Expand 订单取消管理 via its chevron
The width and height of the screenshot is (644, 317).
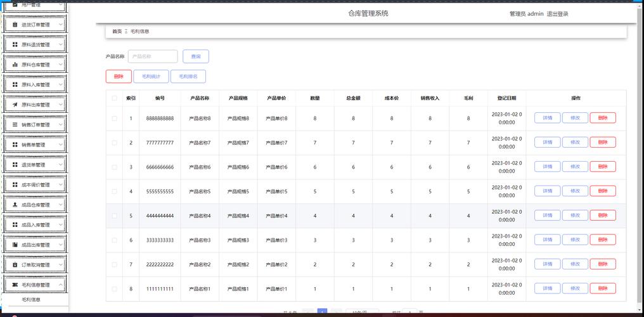click(x=61, y=265)
